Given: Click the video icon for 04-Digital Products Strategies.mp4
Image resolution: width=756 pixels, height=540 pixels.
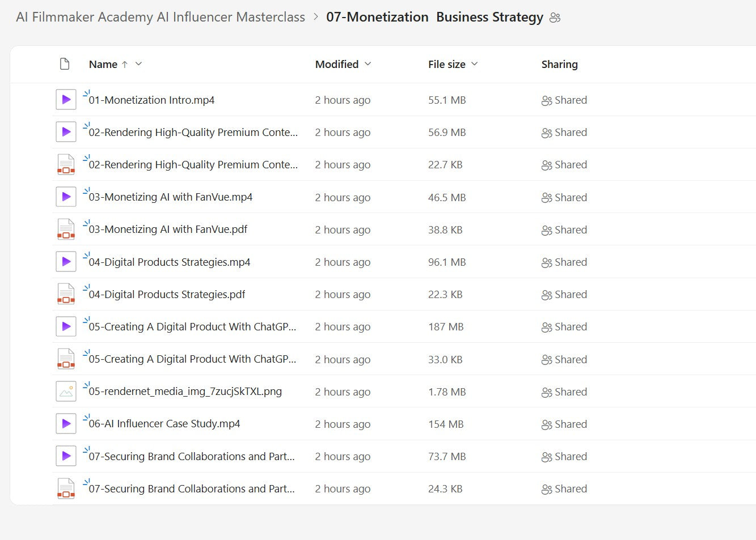Looking at the screenshot, I should 66,262.
